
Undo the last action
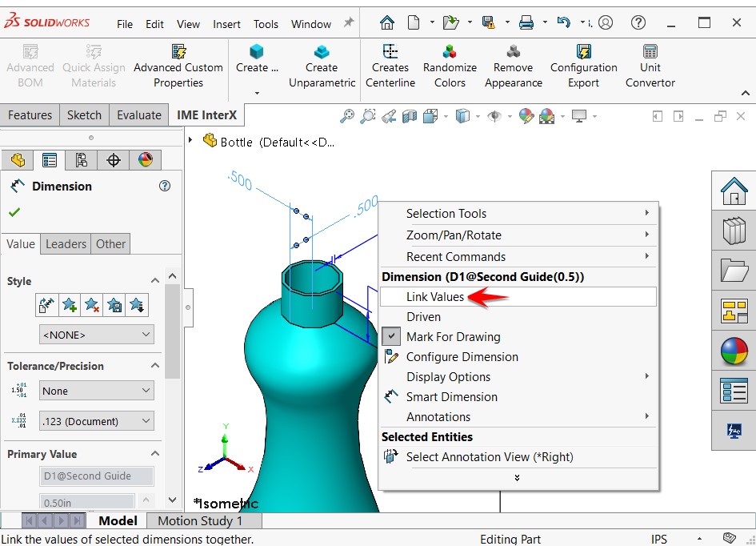(x=564, y=22)
